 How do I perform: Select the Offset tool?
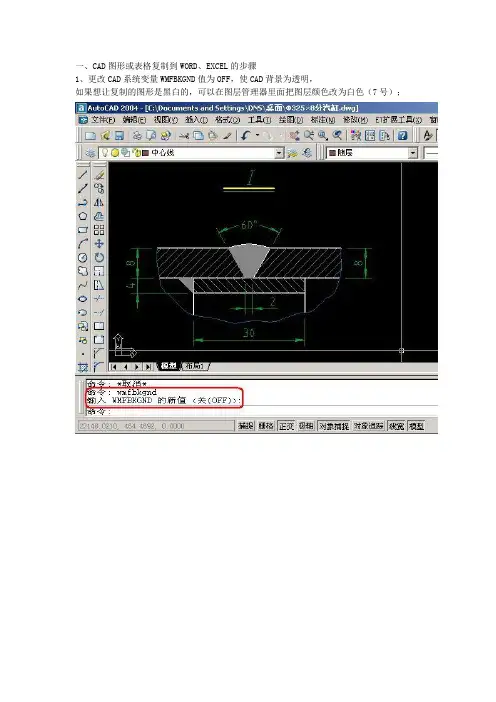[x=99, y=216]
